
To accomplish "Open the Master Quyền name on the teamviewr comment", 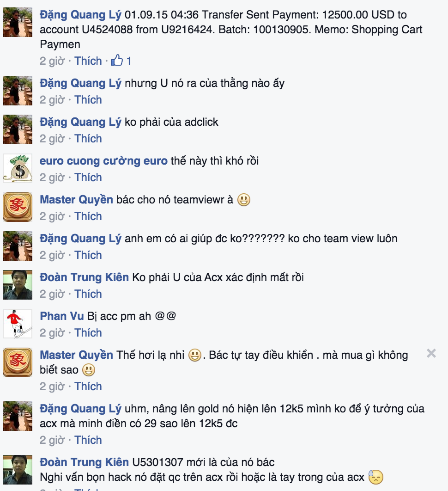I will (x=76, y=199).
